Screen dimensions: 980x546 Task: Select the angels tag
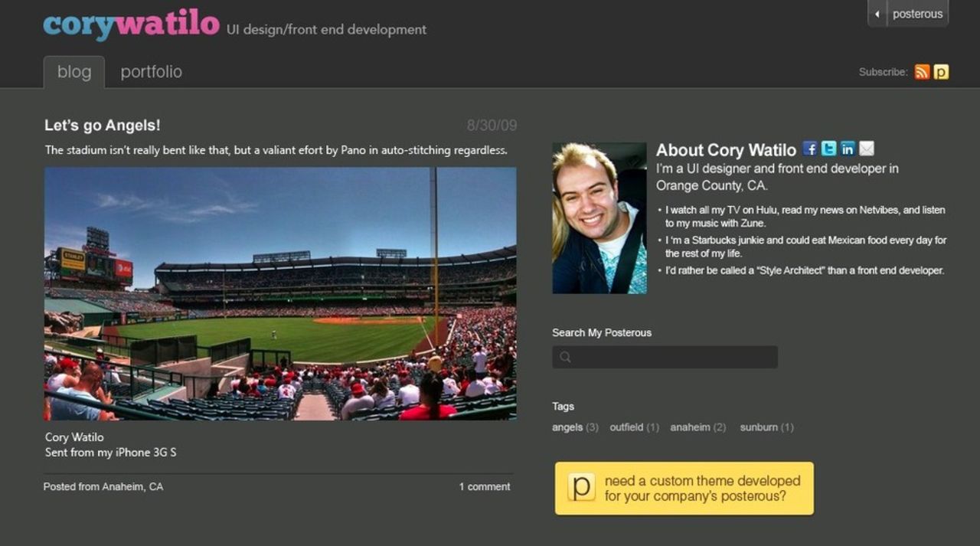(x=567, y=427)
